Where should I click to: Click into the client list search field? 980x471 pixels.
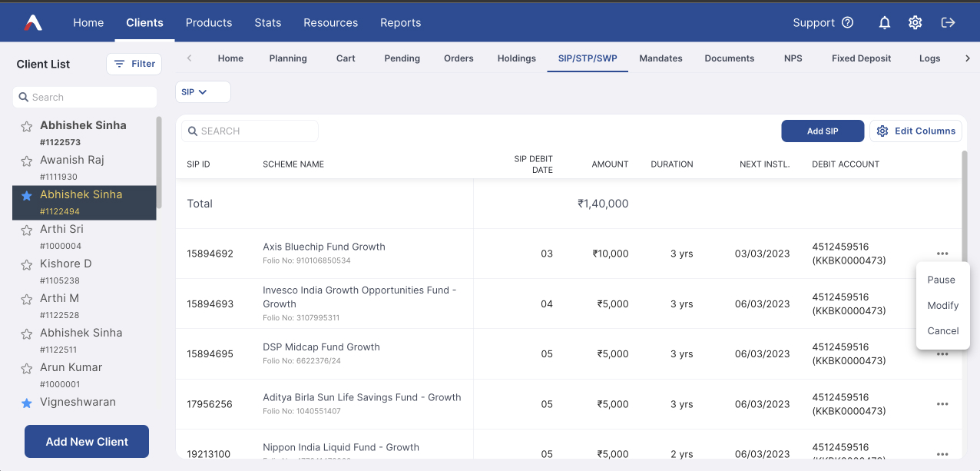84,98
